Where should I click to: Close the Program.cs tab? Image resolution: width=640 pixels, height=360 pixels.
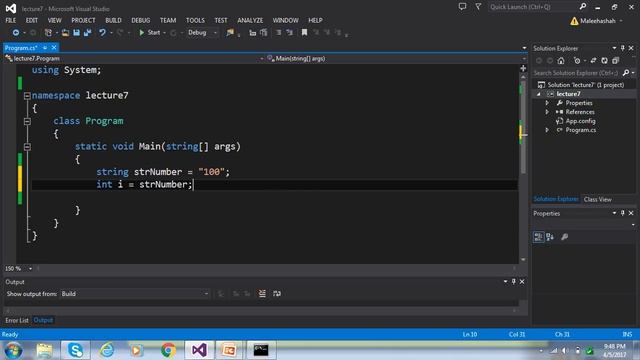(54, 48)
